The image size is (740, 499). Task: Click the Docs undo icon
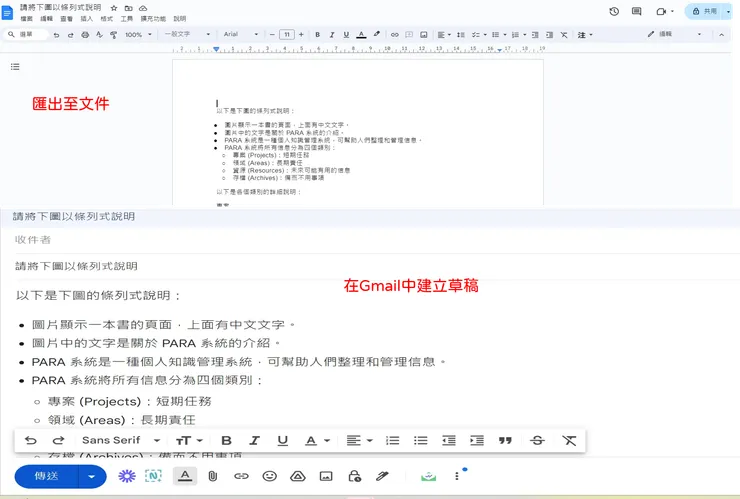point(56,34)
